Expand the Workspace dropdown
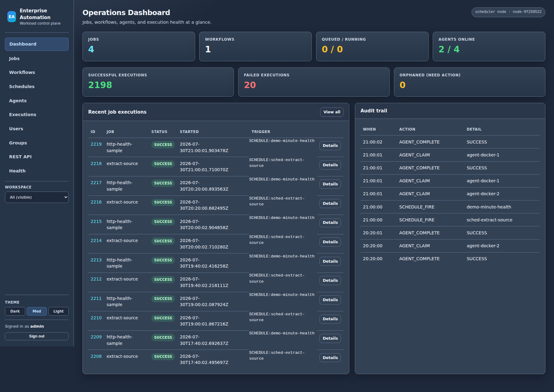The image size is (554, 392). pyautogui.click(x=37, y=197)
